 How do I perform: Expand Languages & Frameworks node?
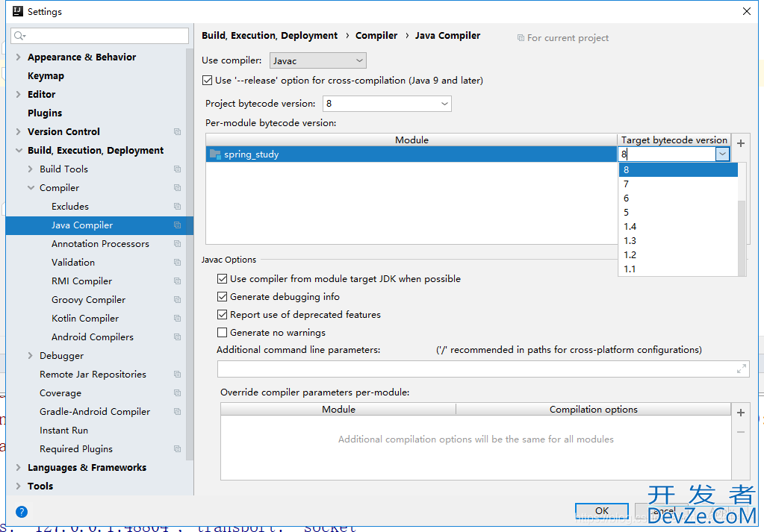point(18,468)
